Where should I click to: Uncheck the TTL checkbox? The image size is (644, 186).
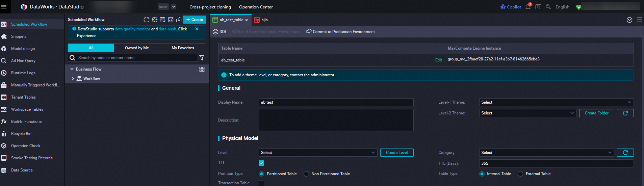[x=261, y=163]
